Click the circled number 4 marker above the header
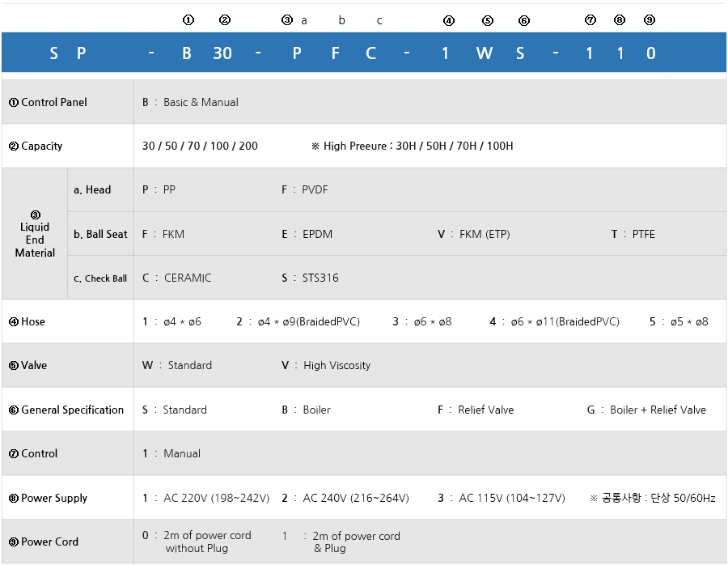 click(x=449, y=20)
